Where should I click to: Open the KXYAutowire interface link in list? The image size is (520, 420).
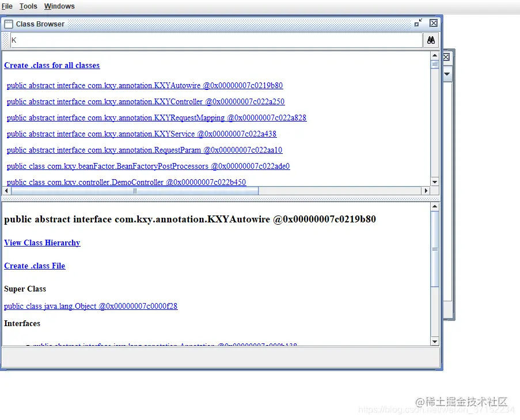click(145, 86)
